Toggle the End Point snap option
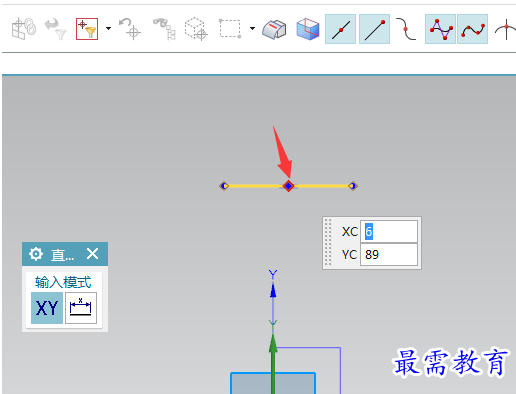 click(x=374, y=29)
